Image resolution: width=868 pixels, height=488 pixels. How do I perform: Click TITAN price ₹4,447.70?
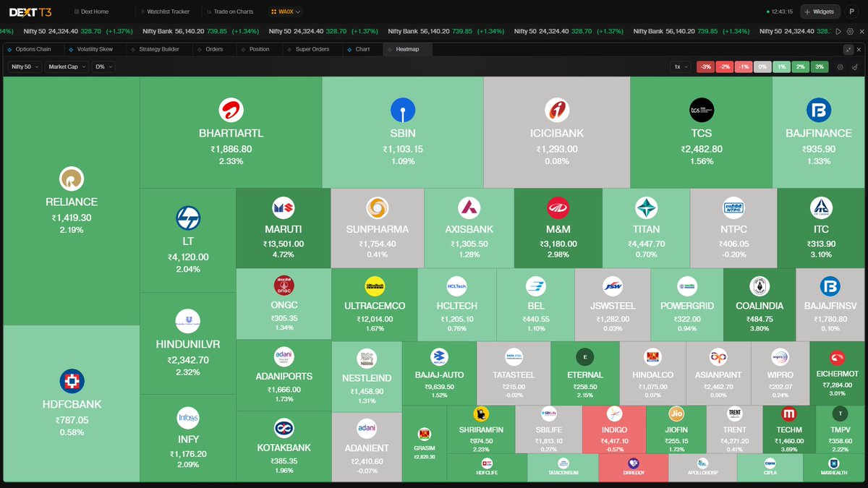[646, 244]
